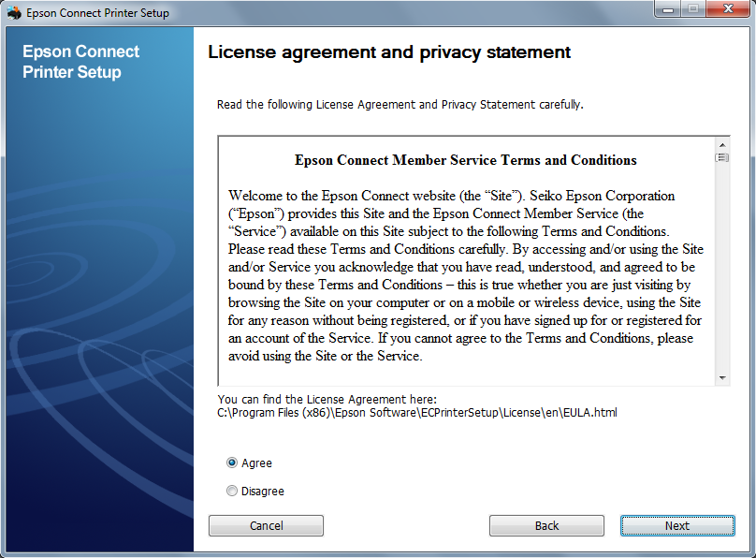Click the Epson Connect Printer Setup sidebar title
This screenshot has height=558, width=756.
tap(80, 62)
